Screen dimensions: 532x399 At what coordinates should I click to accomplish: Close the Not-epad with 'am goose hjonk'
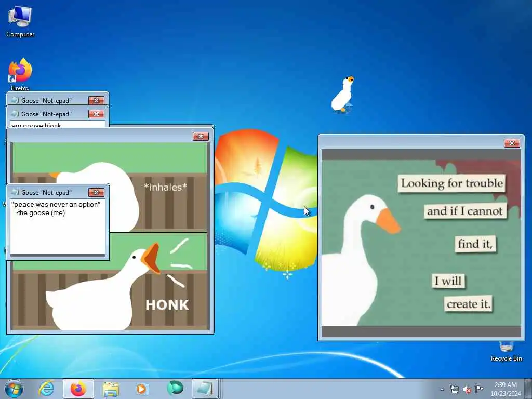(96, 114)
